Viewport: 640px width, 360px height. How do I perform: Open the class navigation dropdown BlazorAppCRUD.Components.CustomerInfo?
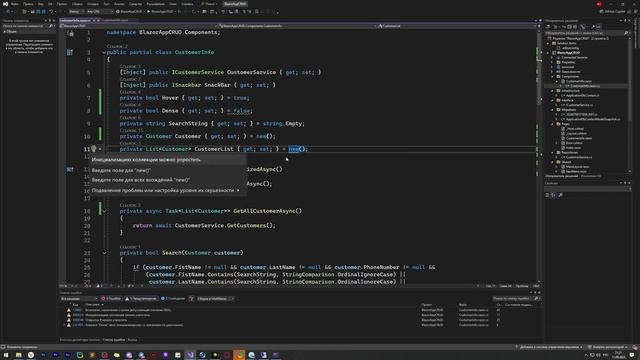tap(297, 26)
